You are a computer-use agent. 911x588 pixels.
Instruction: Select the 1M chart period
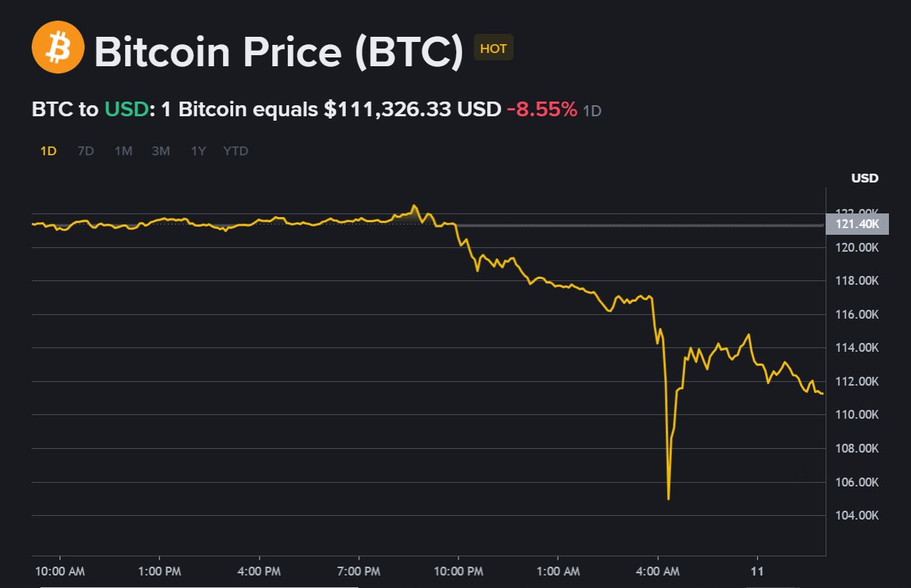pyautogui.click(x=123, y=150)
